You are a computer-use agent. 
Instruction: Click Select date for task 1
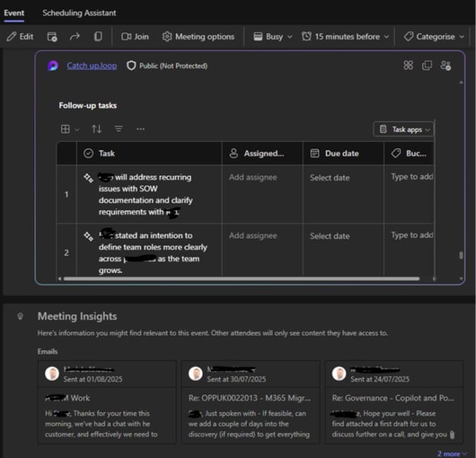330,178
